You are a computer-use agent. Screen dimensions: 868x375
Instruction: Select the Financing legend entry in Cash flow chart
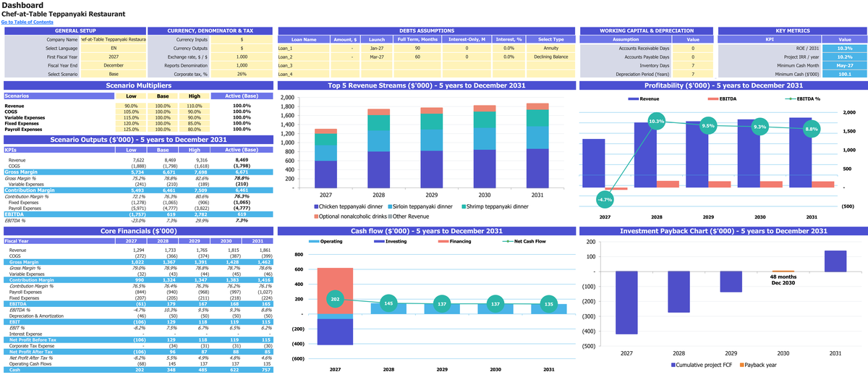click(x=448, y=241)
